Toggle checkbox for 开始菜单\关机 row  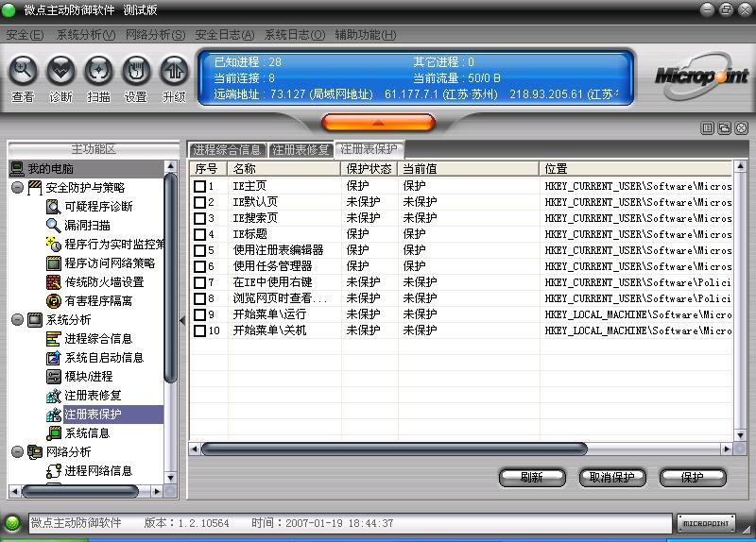tap(199, 330)
